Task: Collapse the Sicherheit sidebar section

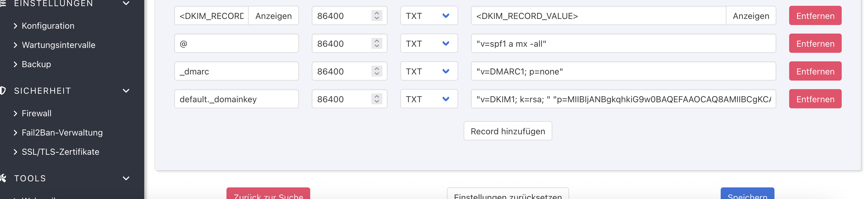Action: click(126, 91)
